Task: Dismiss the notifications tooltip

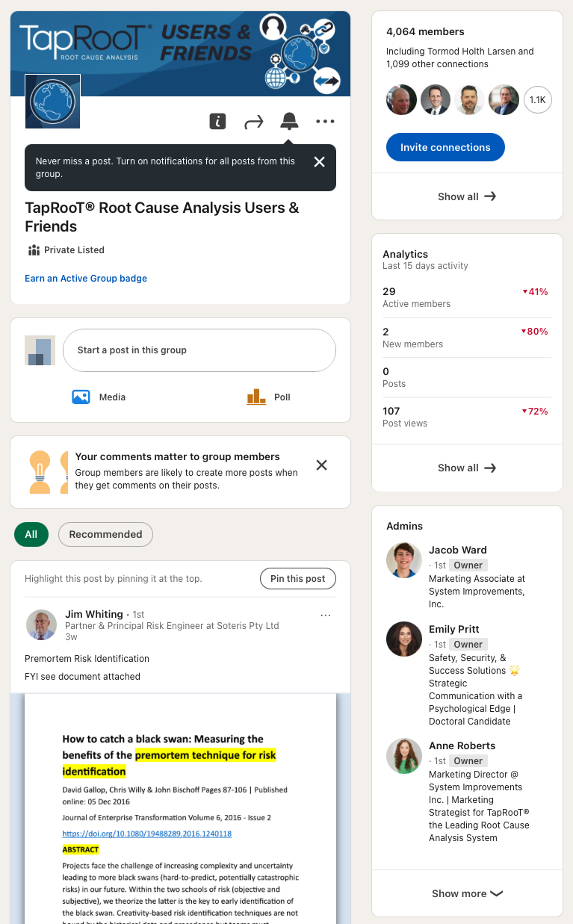Action: point(319,162)
